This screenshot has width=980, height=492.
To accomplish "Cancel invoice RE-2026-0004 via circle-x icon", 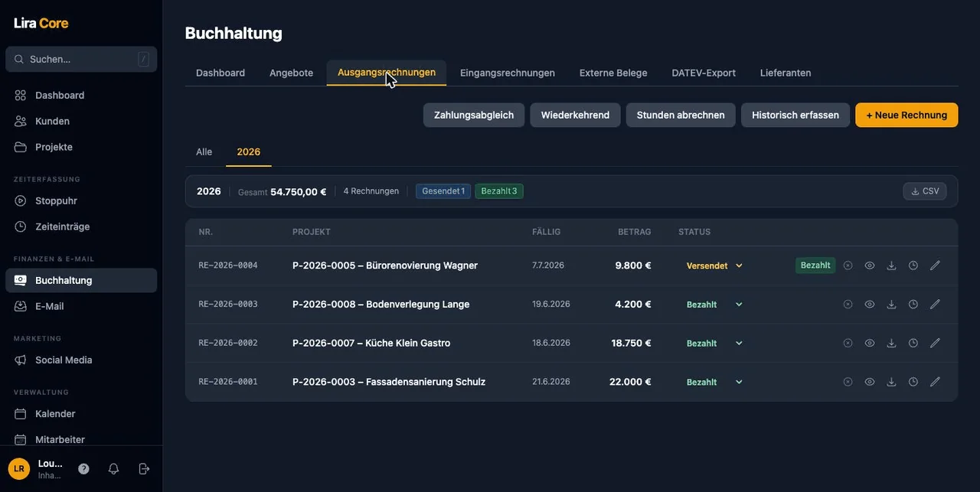I will pyautogui.click(x=848, y=266).
